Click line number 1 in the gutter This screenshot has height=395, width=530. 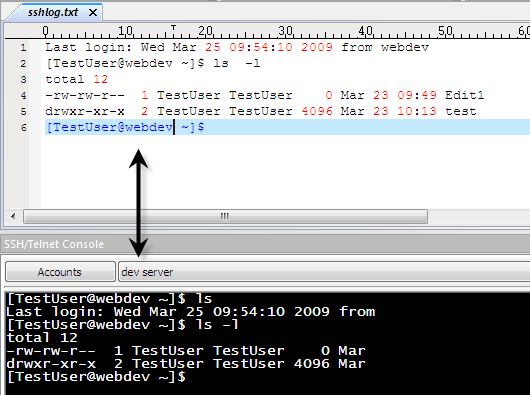coord(23,47)
